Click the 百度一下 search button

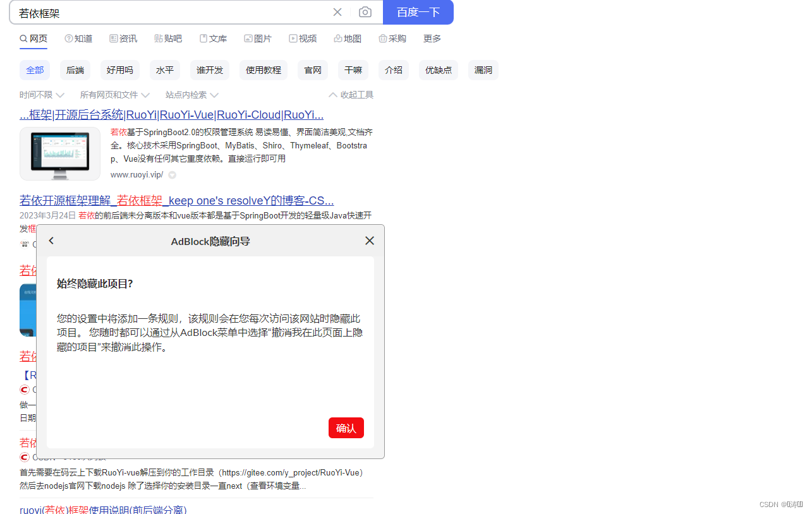click(418, 12)
